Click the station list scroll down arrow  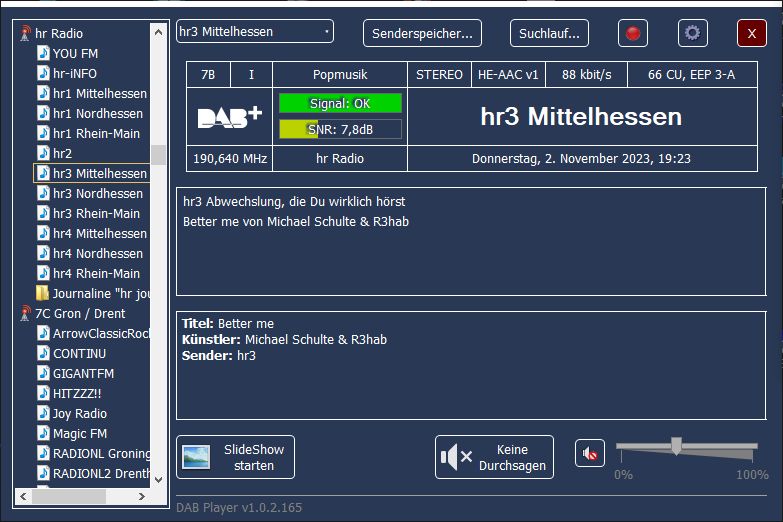point(158,480)
